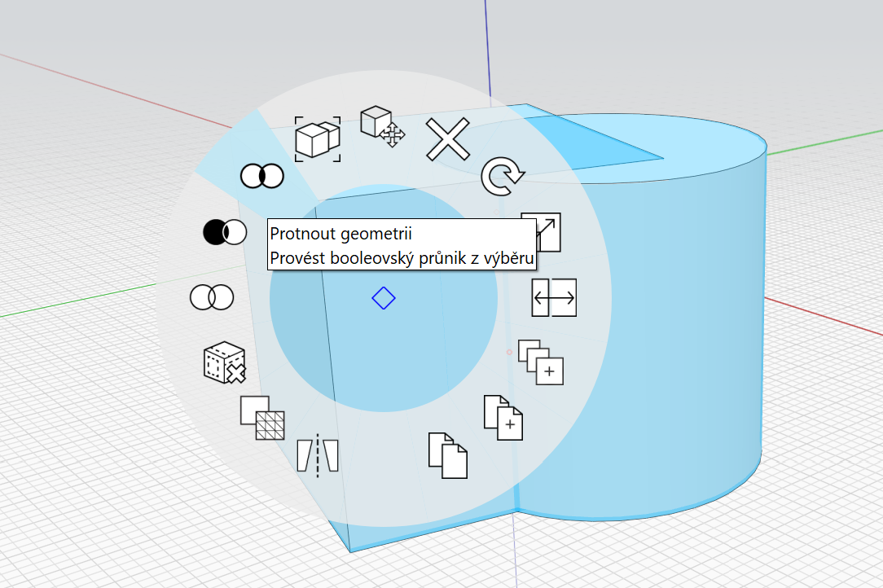Choose the Array icon with stacked squares
Screen dimensions: 883x588
[542, 362]
